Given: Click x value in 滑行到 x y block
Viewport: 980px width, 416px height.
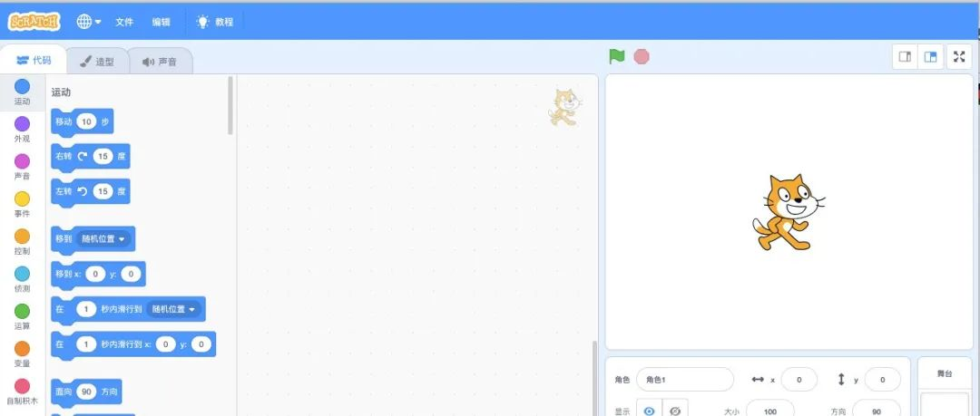Looking at the screenshot, I should tap(166, 343).
